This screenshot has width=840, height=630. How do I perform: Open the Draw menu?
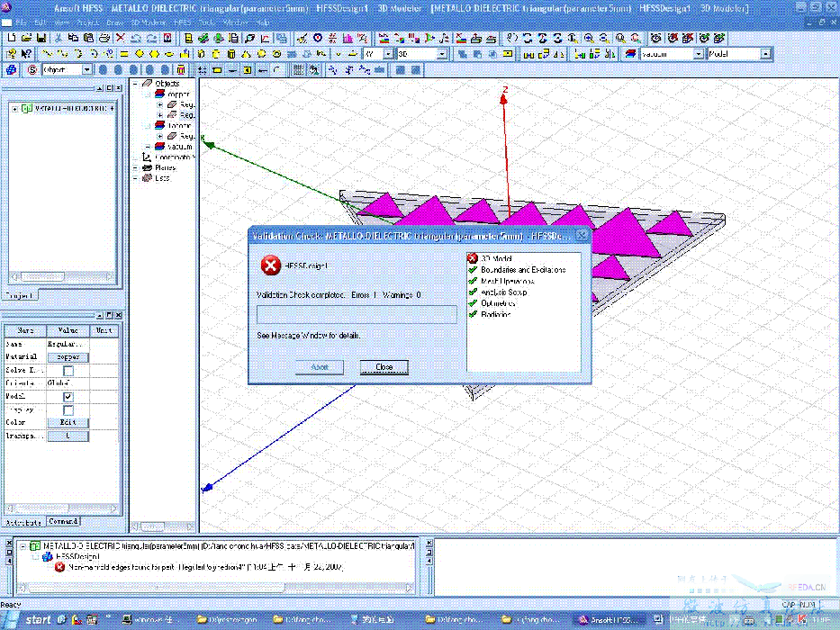(114, 22)
